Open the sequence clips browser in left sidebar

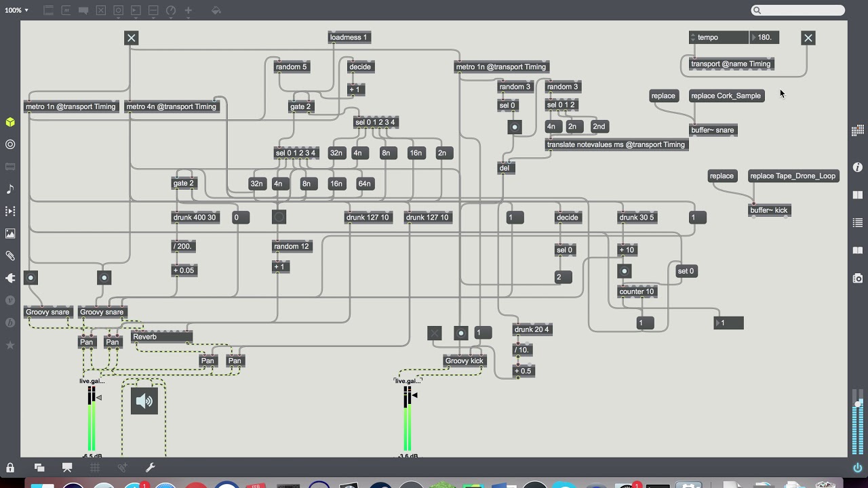pos(10,211)
